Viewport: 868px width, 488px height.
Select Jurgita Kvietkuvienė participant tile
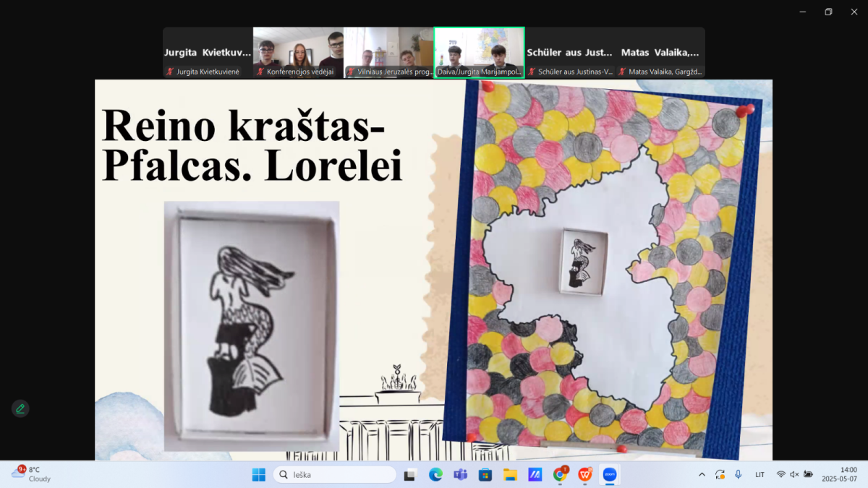208,52
